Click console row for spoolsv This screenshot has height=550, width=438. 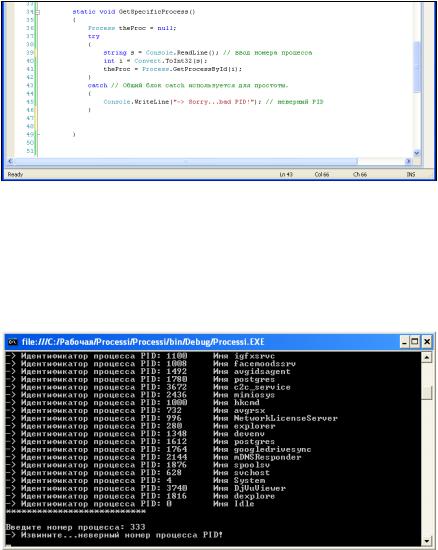[138, 465]
